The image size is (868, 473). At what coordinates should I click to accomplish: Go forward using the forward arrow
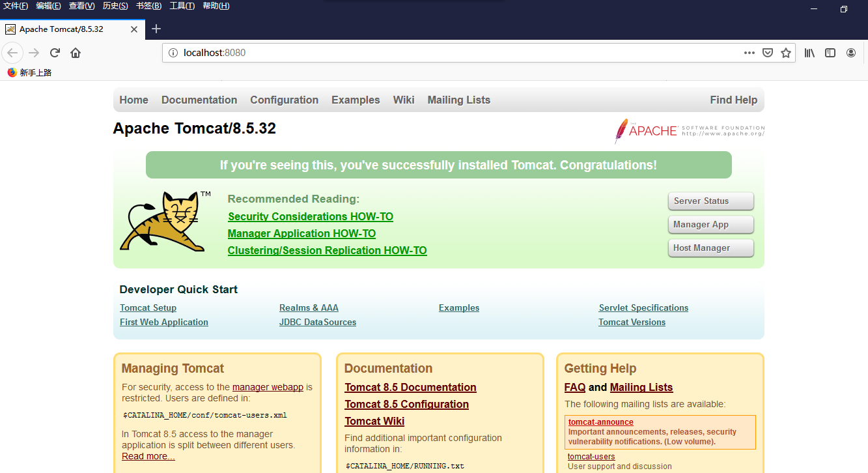[x=34, y=53]
